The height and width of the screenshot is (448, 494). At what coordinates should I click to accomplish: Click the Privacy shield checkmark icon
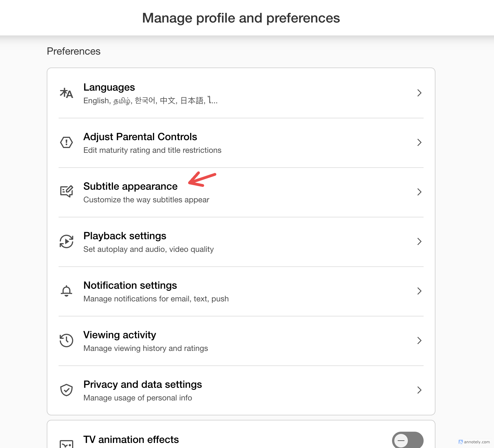click(66, 390)
